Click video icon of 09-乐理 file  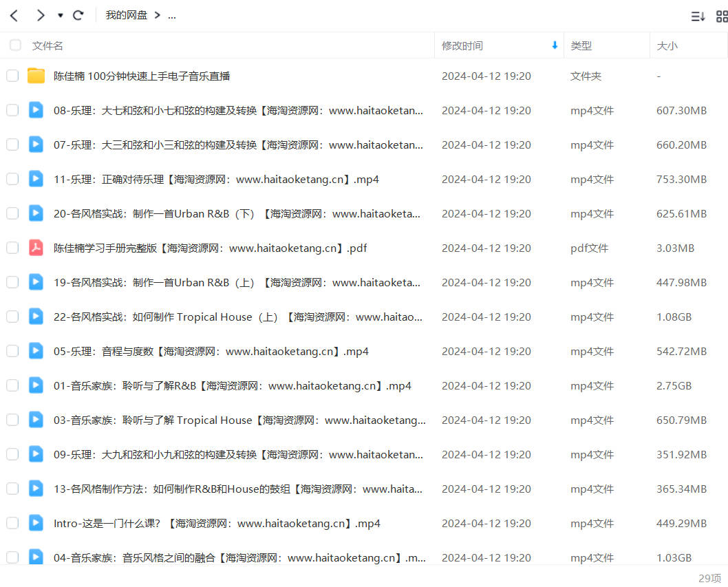point(36,453)
